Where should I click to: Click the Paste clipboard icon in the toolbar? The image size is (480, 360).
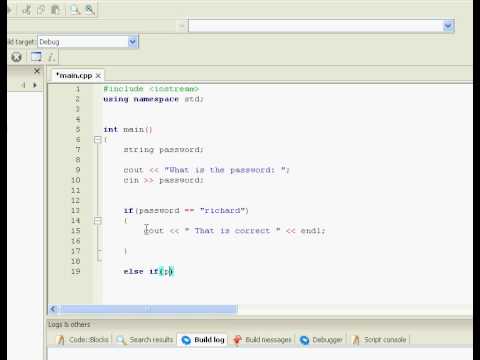pyautogui.click(x=55, y=10)
